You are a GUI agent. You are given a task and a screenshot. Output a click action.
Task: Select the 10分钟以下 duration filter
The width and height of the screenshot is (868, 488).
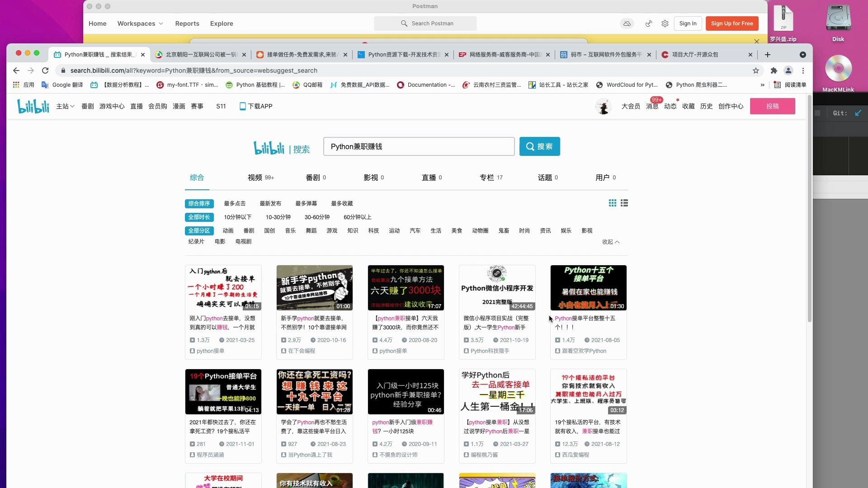click(238, 217)
